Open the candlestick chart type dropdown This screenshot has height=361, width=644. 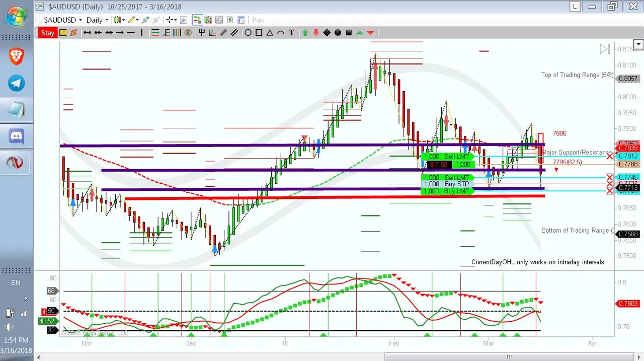pos(119,20)
